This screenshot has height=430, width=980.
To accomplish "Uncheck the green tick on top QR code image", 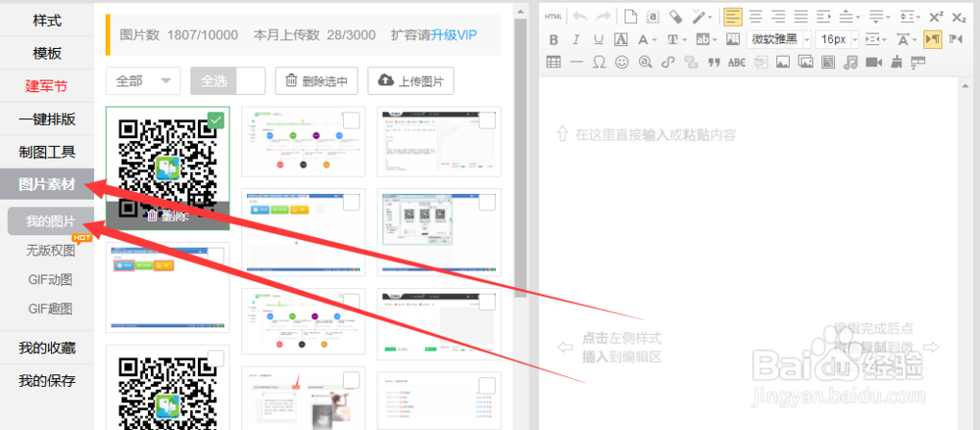I will coord(216,120).
